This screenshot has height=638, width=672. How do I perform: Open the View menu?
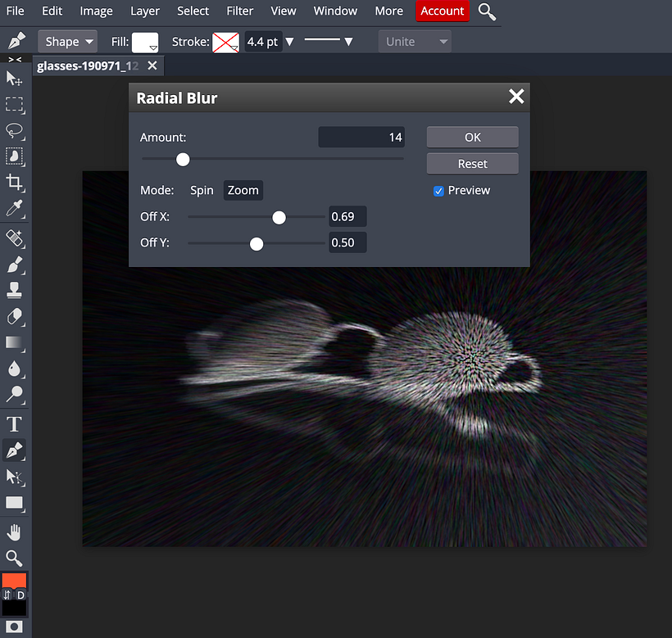(x=284, y=11)
